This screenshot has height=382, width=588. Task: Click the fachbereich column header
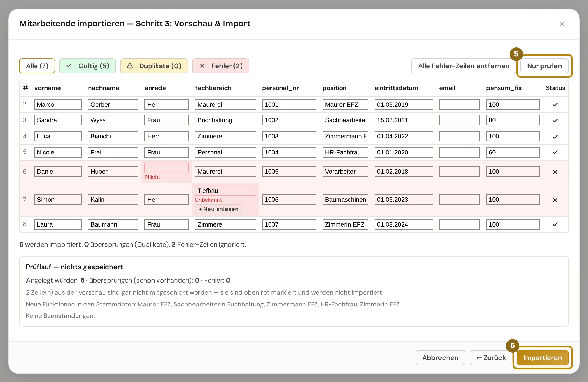coord(213,88)
